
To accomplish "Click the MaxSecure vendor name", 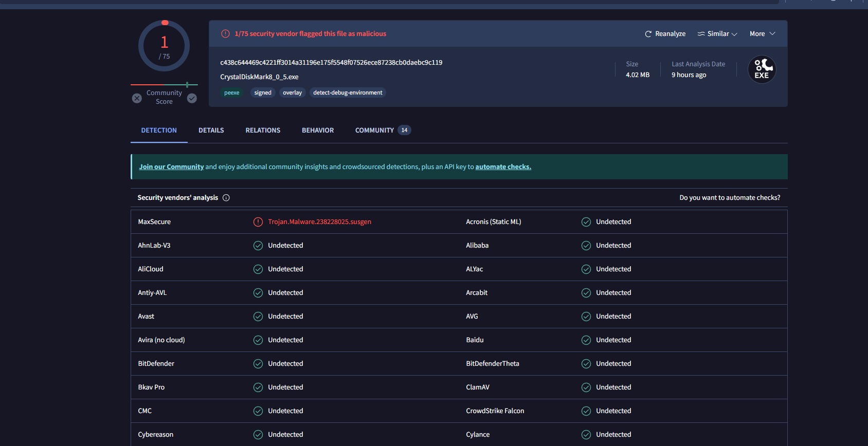I will click(154, 222).
